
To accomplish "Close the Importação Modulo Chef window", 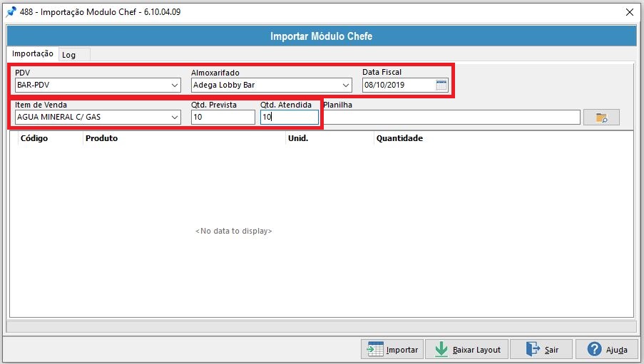I will coord(629,12).
